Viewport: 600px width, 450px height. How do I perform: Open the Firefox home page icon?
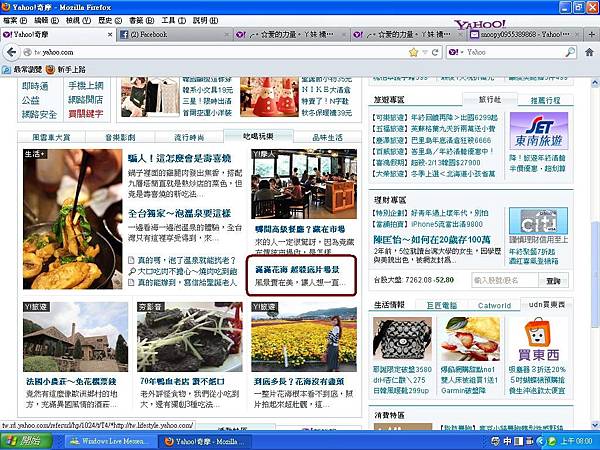(589, 52)
